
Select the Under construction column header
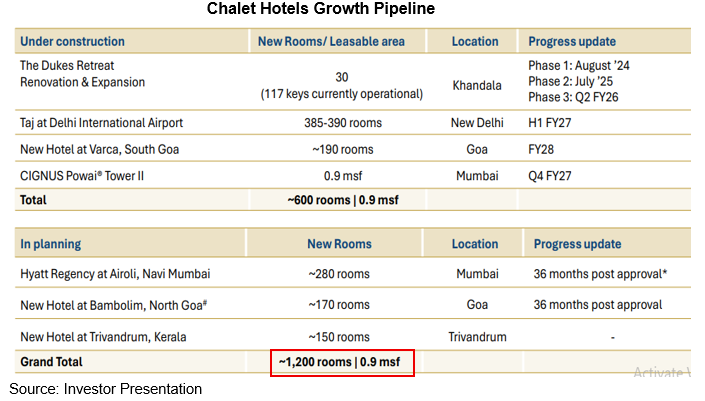pyautogui.click(x=73, y=42)
